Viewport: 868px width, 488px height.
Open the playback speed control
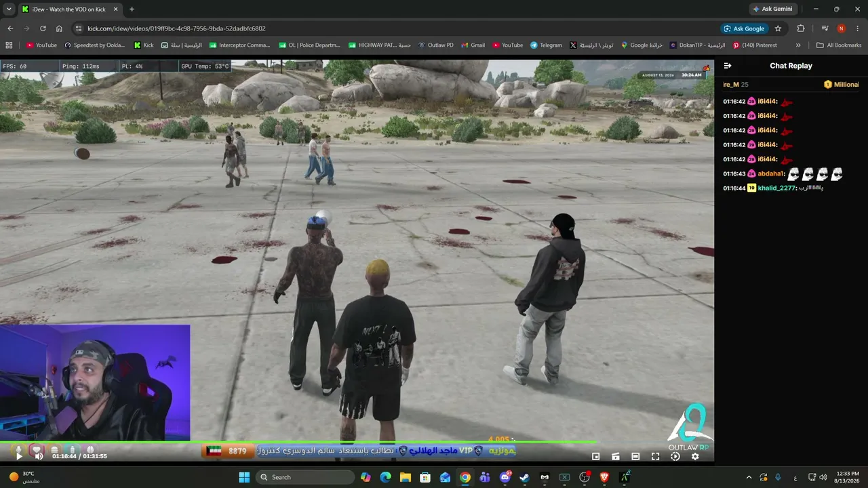point(675,457)
